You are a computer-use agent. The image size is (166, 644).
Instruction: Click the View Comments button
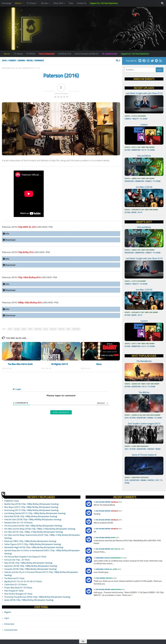(x=61, y=412)
